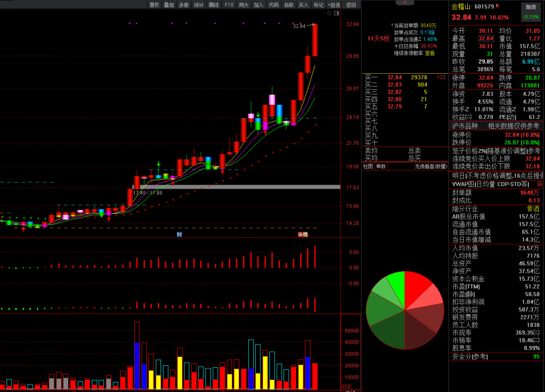Collapse panel using red chevron handle
This screenshot has height=392, width=545.
[x=405, y=3]
